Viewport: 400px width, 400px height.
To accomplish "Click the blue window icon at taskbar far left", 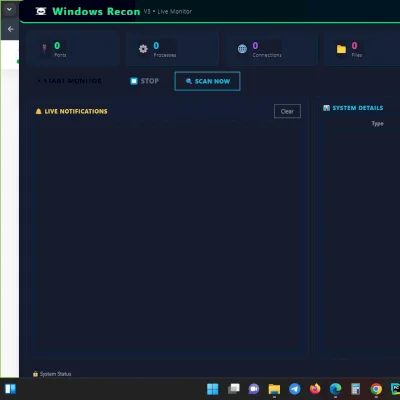I will [x=10, y=389].
